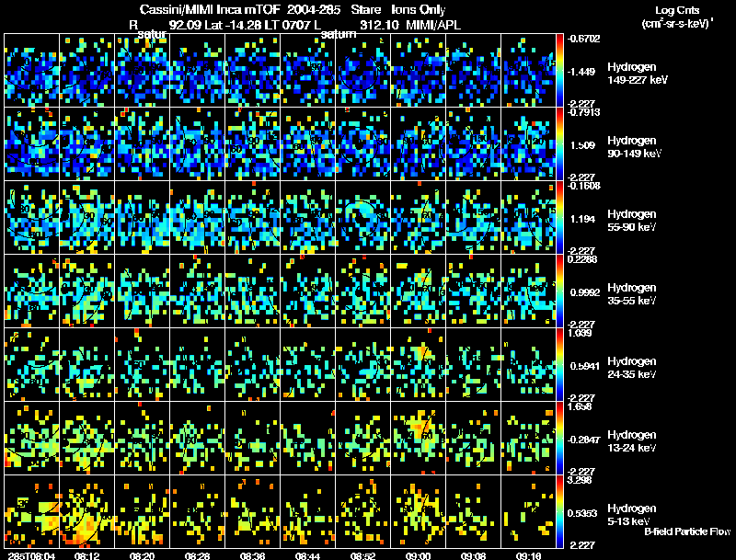Click the 0.5941 color scale value

(x=584, y=366)
